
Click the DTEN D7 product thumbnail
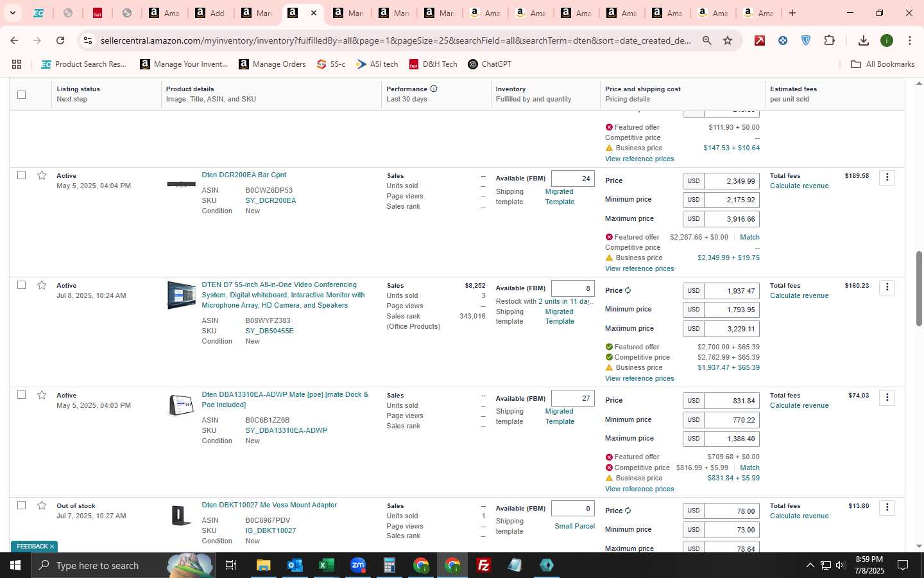(x=182, y=295)
